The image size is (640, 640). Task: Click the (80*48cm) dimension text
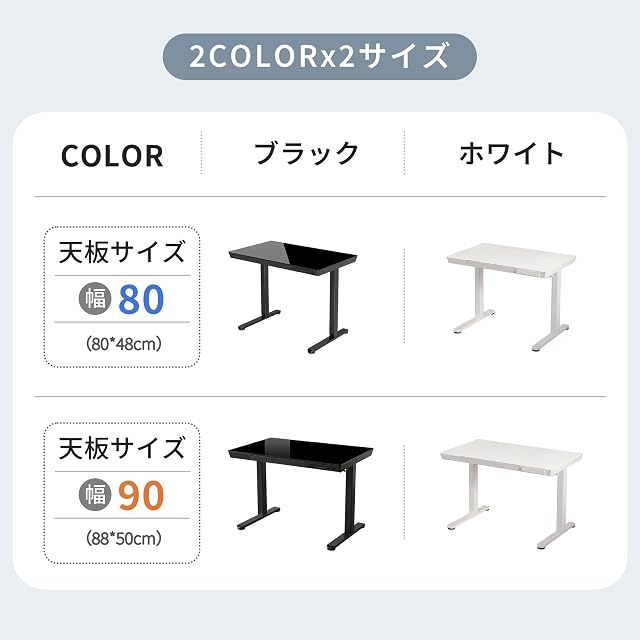point(124,344)
